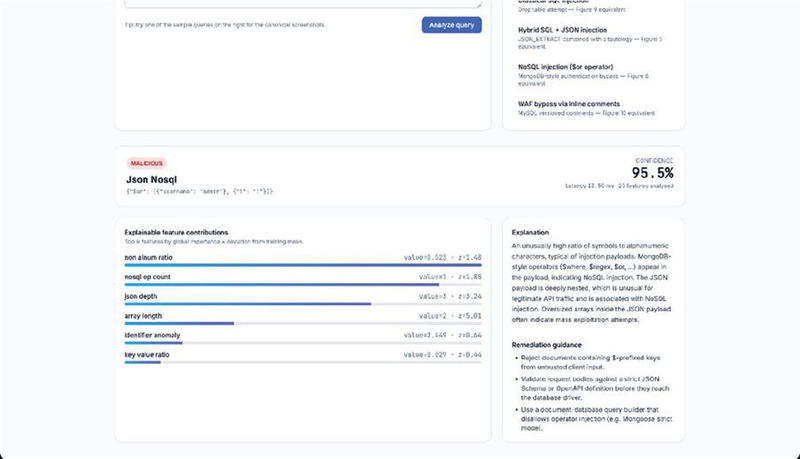This screenshot has width=800, height=459.
Task: Click the non alnum ratio contribution bar
Action: (303, 265)
